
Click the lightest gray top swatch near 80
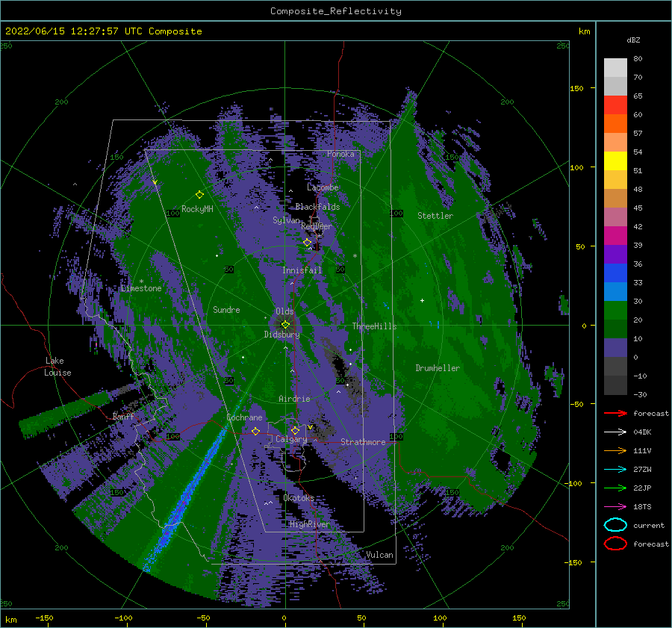click(615, 68)
